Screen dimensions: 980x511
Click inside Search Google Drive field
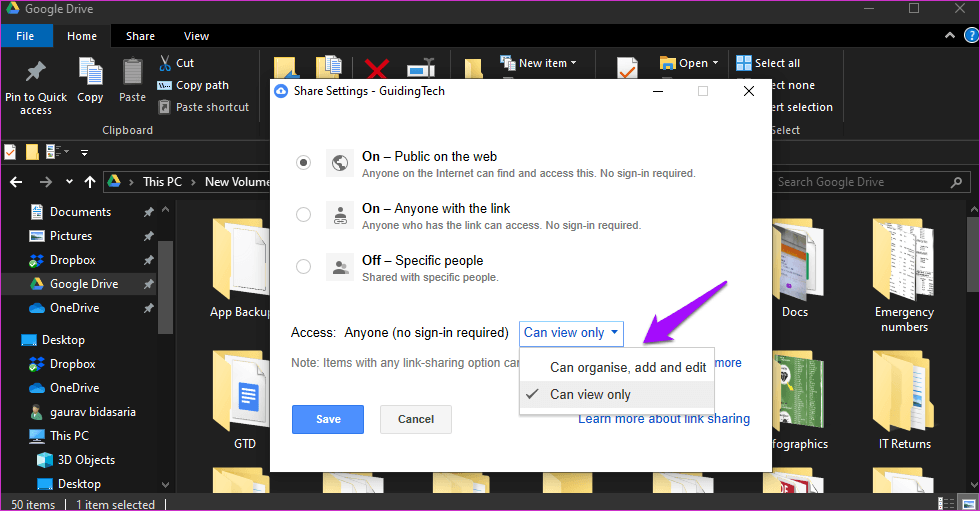(869, 182)
